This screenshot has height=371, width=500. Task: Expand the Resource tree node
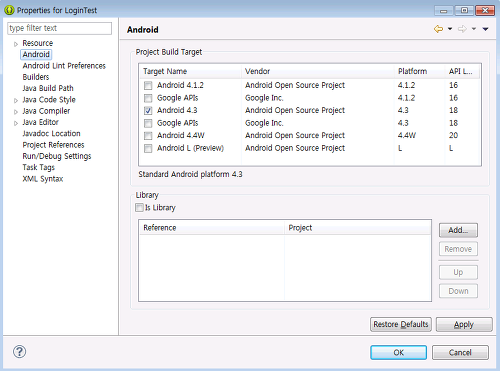point(16,44)
